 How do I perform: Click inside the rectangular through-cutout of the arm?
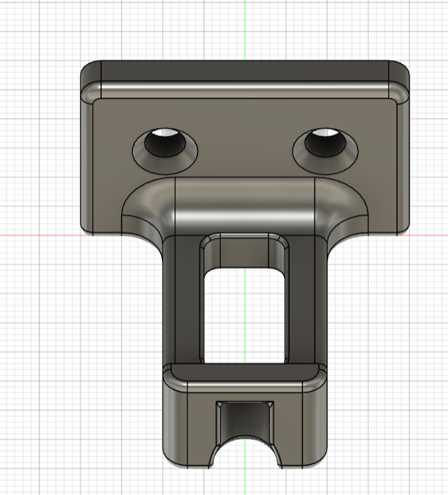(245, 315)
